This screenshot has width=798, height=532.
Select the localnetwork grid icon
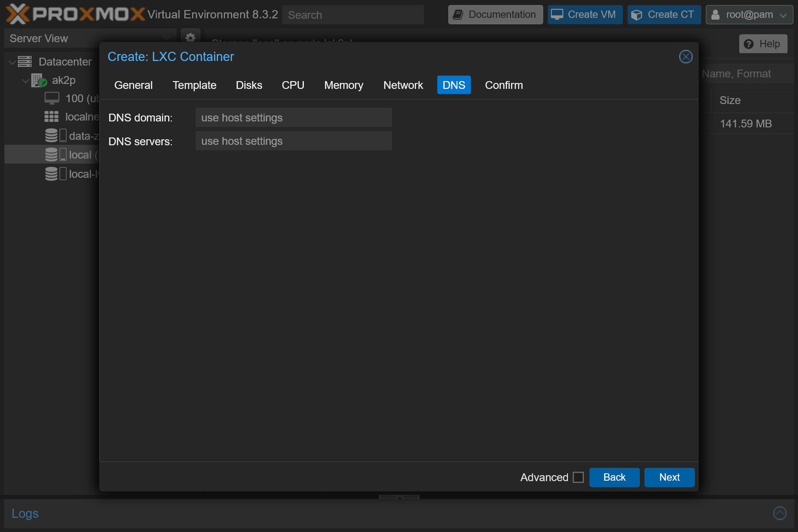[51, 117]
